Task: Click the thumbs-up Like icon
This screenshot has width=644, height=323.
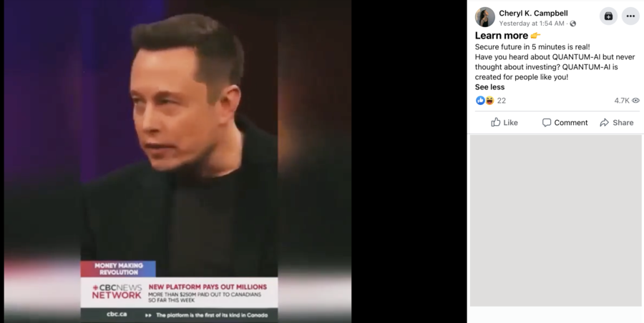Action: 496,122
